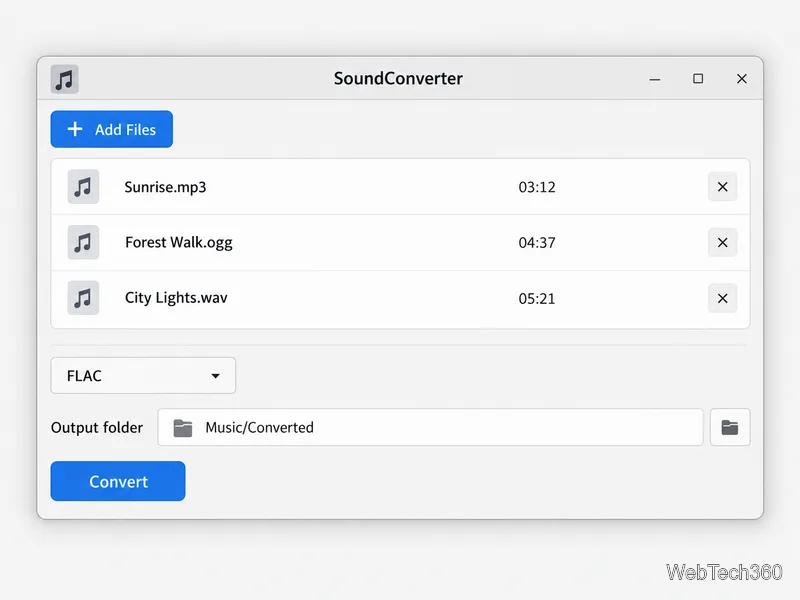Image resolution: width=800 pixels, height=600 pixels.
Task: Remove Forest Walk.ogg from the list
Action: click(x=722, y=242)
